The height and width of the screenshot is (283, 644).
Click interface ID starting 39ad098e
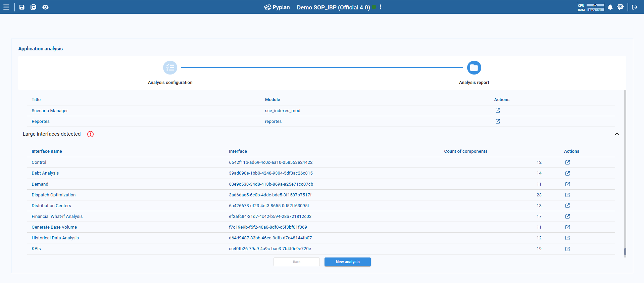(x=271, y=173)
